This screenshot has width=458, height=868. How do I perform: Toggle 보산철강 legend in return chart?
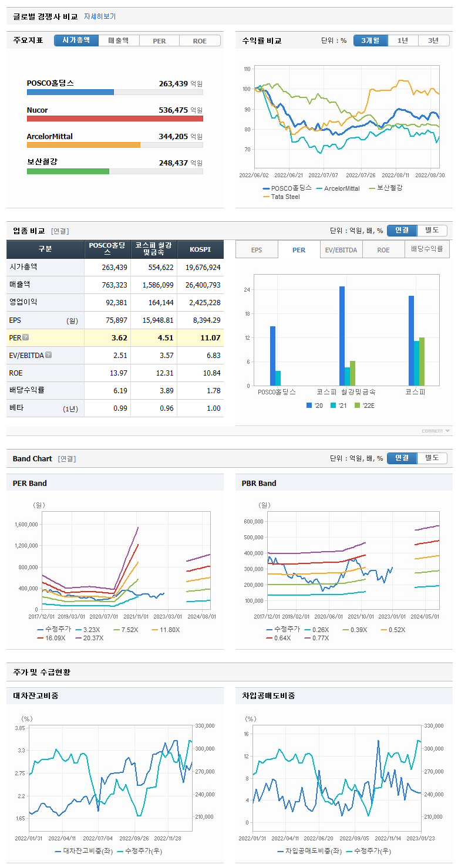(x=385, y=188)
